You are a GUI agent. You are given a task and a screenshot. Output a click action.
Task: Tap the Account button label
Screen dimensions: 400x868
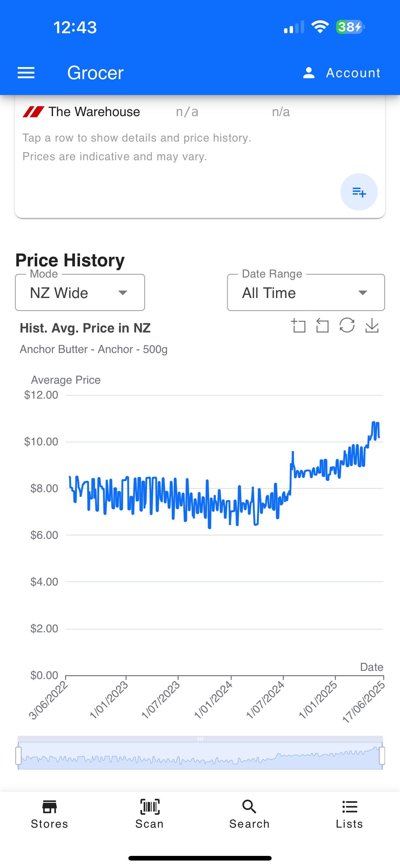pyautogui.click(x=353, y=73)
